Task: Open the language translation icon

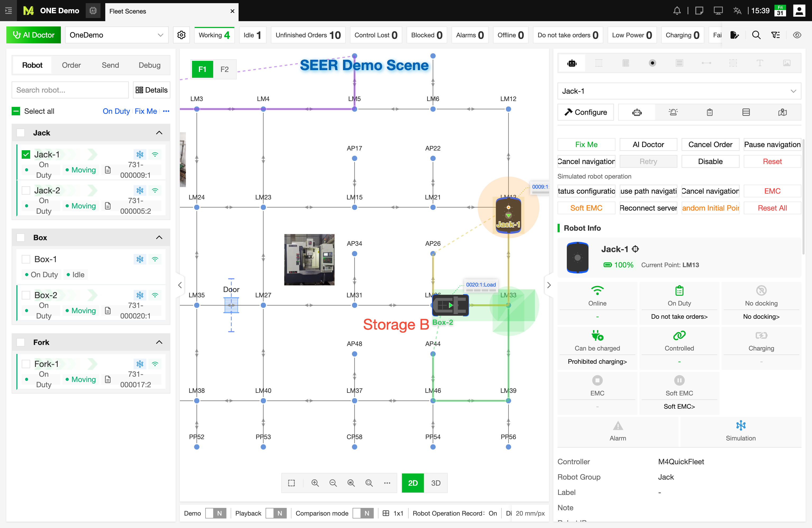Action: pyautogui.click(x=737, y=11)
